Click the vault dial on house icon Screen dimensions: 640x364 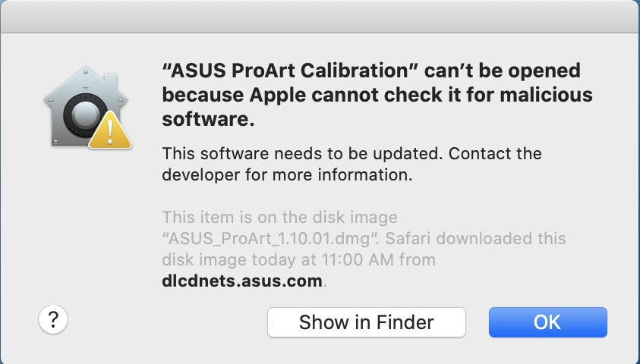pyautogui.click(x=85, y=115)
